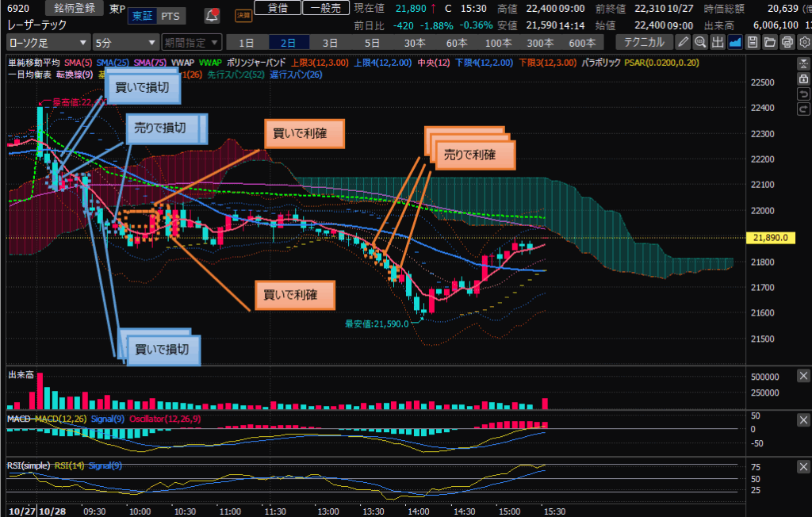
Task: Click the floppy disk save icon
Action: [x=753, y=42]
